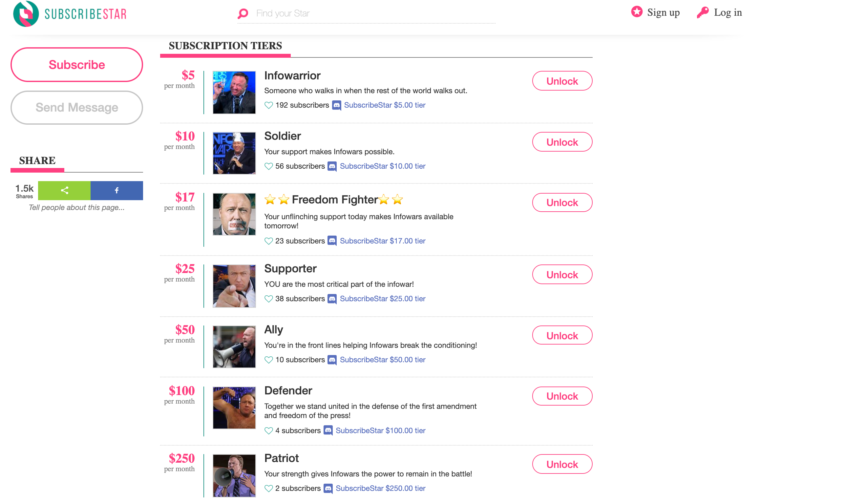Click the Log in key icon

tap(702, 12)
